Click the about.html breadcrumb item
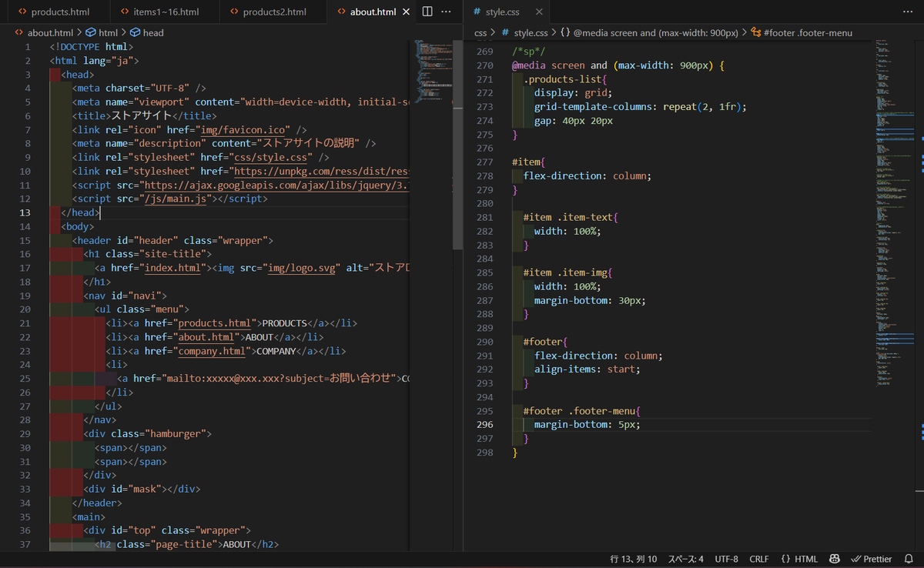Image resolution: width=924 pixels, height=568 pixels. (44, 32)
